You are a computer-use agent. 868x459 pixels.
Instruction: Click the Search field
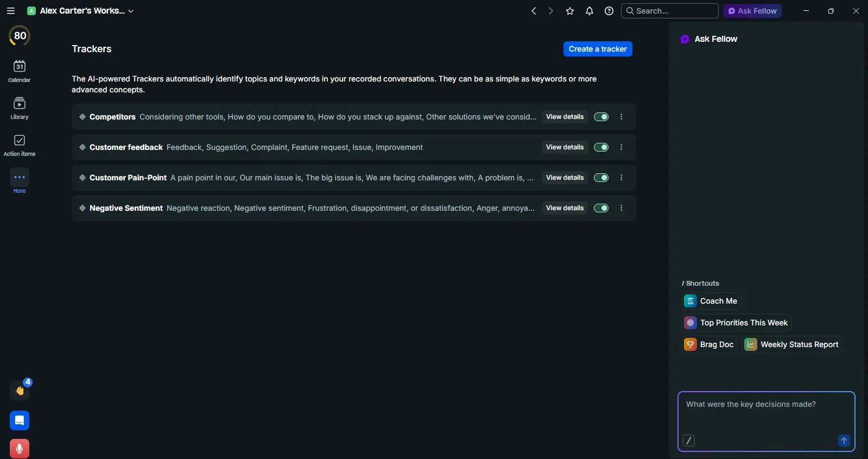tap(670, 11)
